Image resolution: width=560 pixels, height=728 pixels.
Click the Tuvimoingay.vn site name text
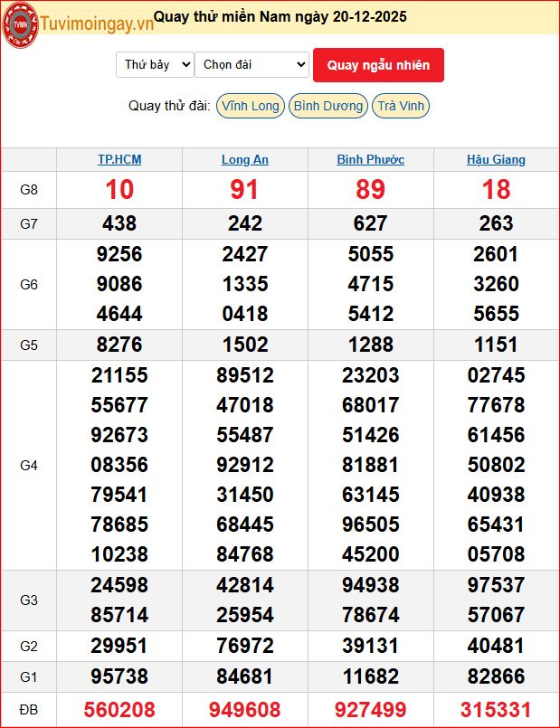96,24
